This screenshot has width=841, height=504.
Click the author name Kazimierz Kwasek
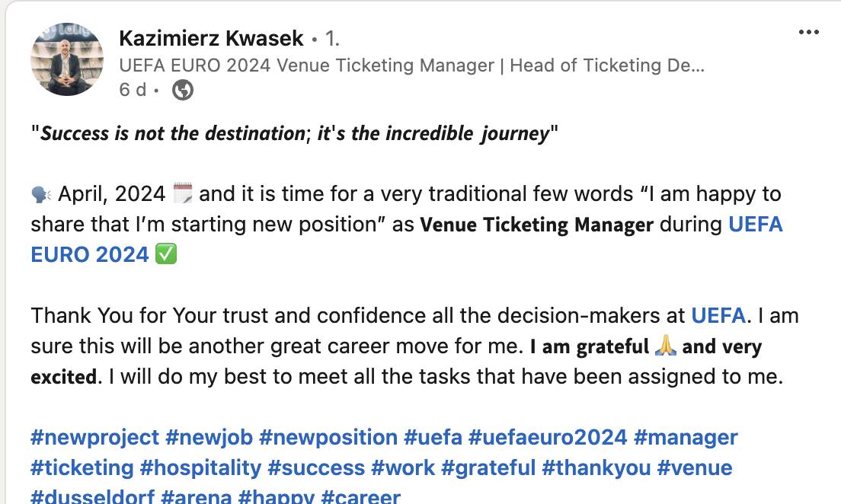point(211,38)
